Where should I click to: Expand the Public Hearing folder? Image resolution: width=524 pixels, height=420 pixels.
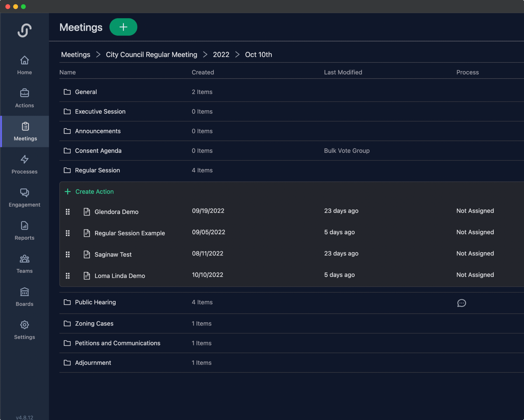[95, 302]
